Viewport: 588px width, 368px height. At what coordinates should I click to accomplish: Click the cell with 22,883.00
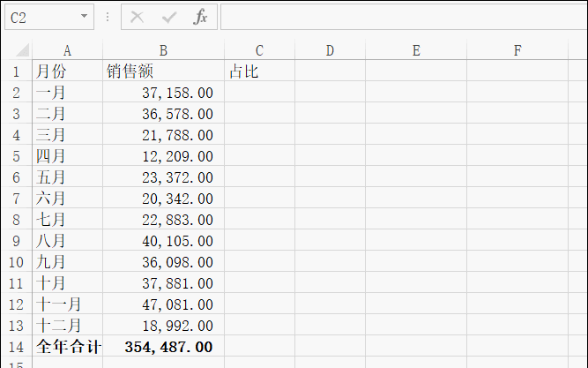(163, 219)
